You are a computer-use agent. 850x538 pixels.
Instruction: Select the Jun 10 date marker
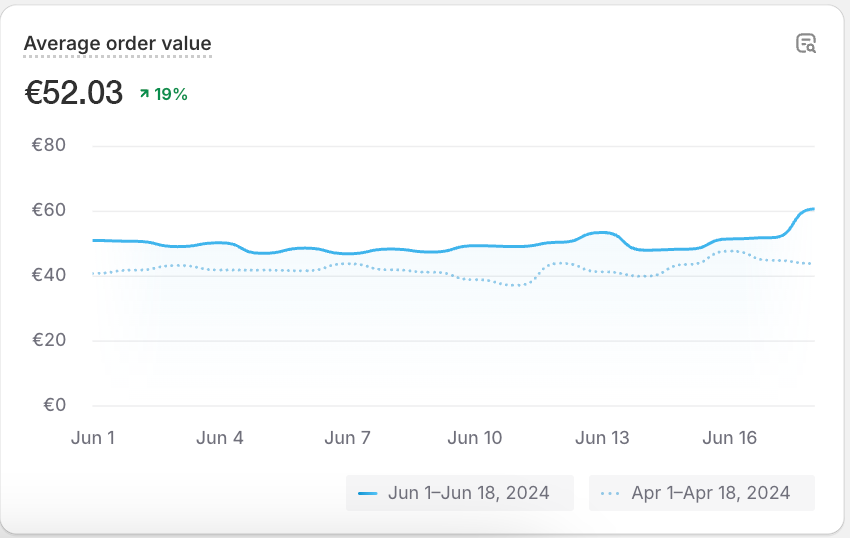pyautogui.click(x=475, y=438)
